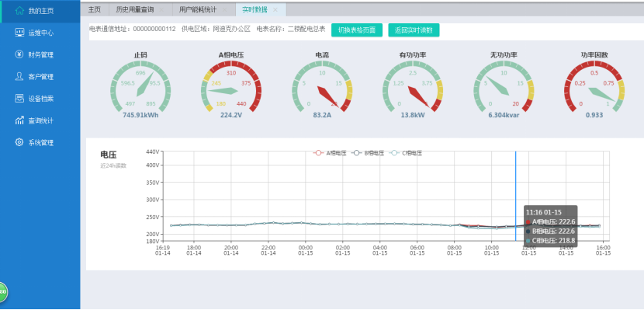Screen dimensions: 644x310
Task: Click the 16:19 01-14 x-axis label
Action: click(x=163, y=250)
